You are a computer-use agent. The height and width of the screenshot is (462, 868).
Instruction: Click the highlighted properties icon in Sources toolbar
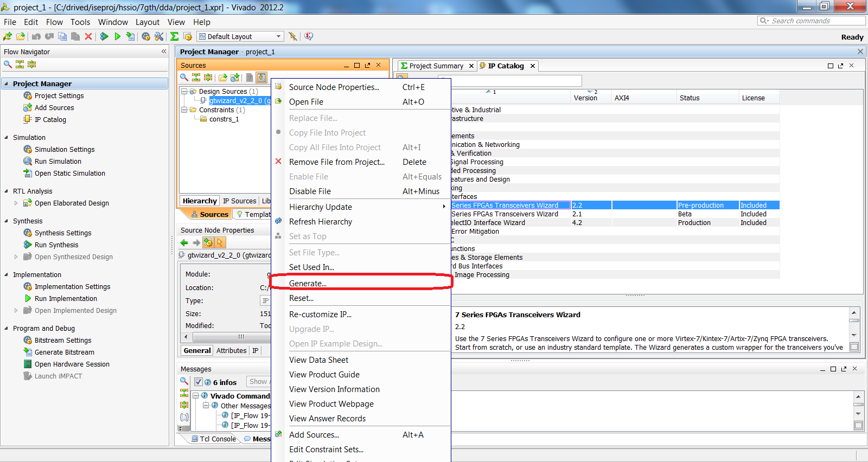[x=261, y=78]
